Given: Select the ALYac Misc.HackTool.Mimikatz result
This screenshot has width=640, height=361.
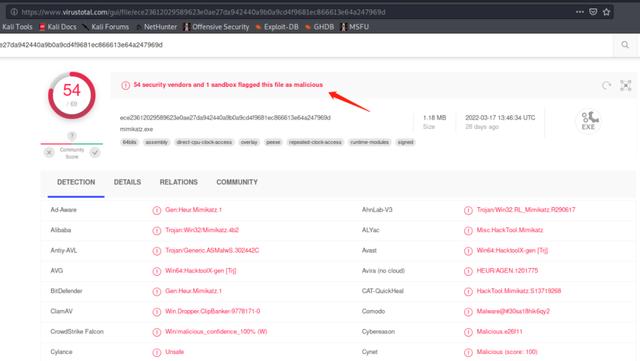Looking at the screenshot, I should coord(510,230).
